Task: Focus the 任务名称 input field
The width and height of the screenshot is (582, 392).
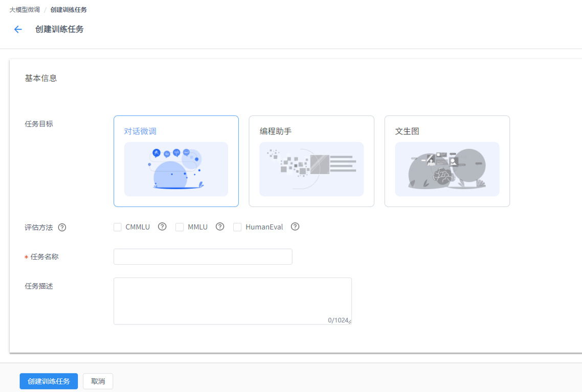Action: pos(203,257)
